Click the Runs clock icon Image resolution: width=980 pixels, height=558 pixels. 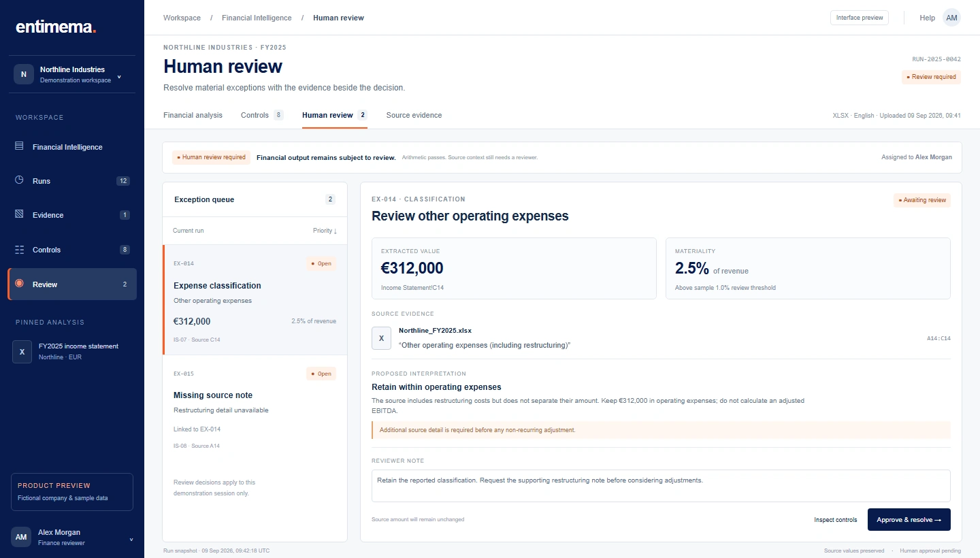[x=19, y=180]
